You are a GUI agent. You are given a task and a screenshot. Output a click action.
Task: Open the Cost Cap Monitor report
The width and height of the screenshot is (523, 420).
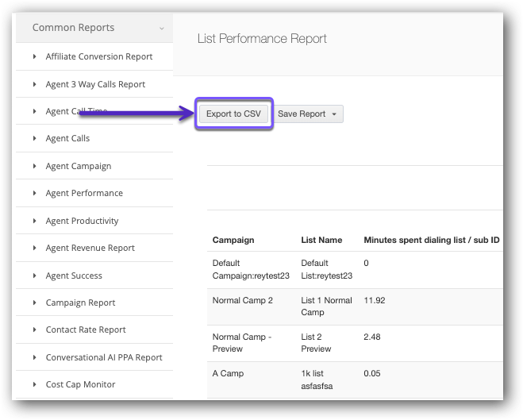pyautogui.click(x=80, y=384)
